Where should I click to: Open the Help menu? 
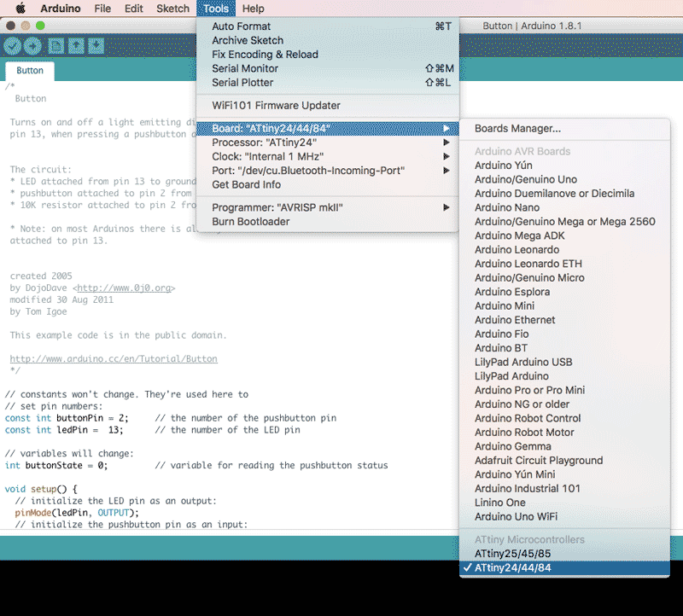click(253, 9)
